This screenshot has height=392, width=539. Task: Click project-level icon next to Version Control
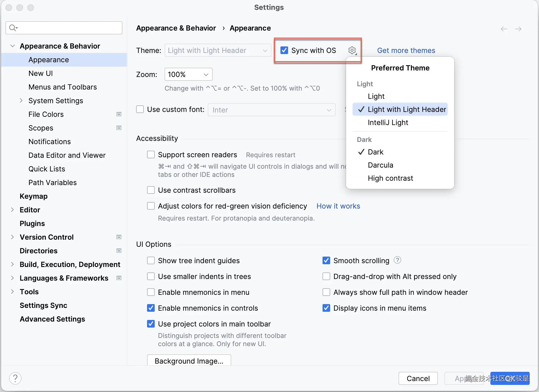point(119,237)
